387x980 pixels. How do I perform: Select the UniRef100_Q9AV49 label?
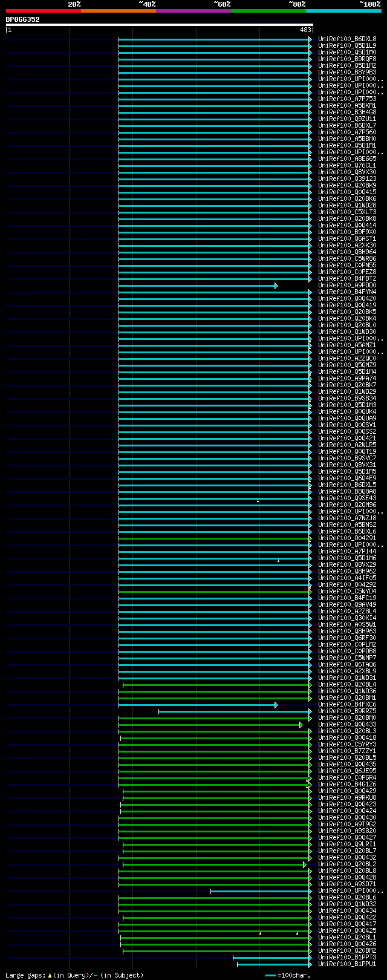coord(347,604)
